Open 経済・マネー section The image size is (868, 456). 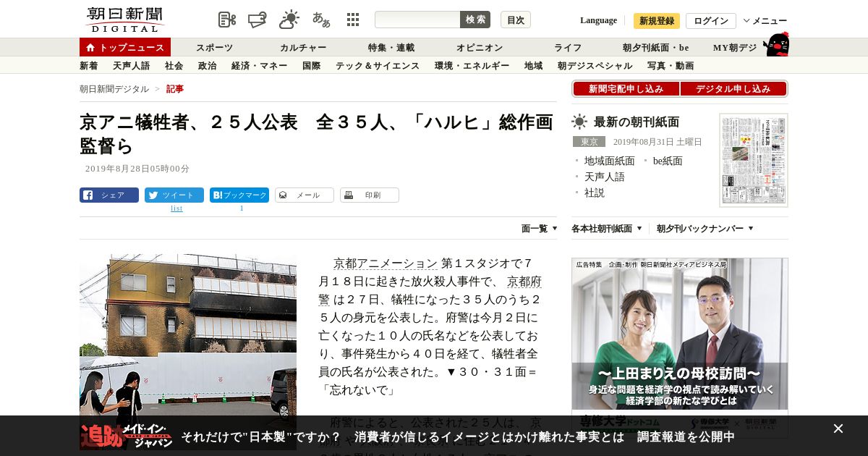pyautogui.click(x=260, y=66)
